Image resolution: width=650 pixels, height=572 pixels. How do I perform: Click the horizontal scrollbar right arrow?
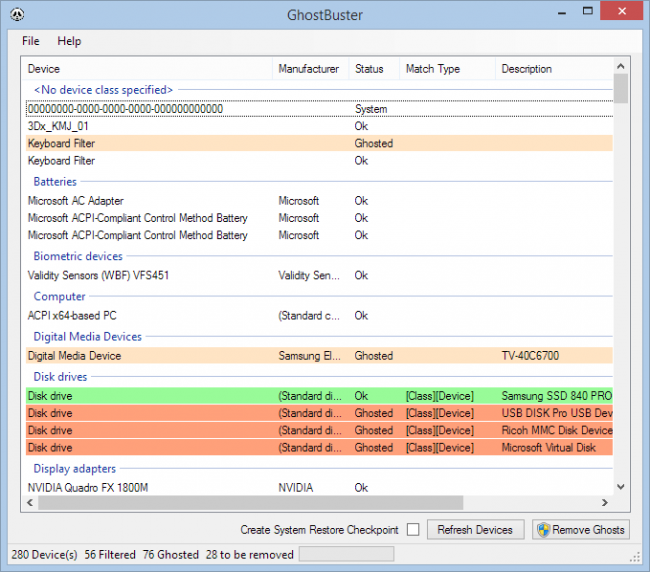click(605, 502)
